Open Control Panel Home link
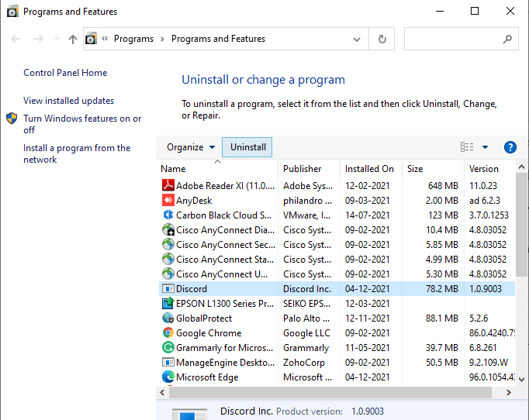Screen dimensions: 529x420 65,73
